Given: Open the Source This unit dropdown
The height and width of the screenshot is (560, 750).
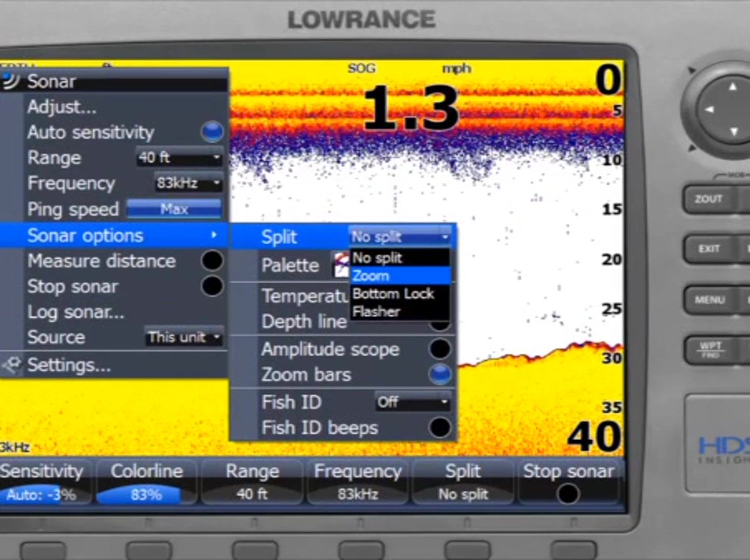Looking at the screenshot, I should 184,337.
